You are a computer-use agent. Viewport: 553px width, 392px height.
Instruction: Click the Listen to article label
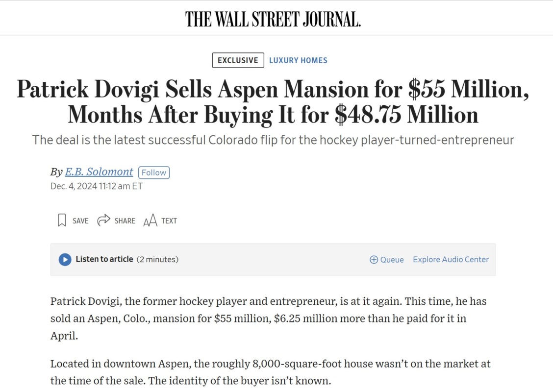pyautogui.click(x=104, y=259)
